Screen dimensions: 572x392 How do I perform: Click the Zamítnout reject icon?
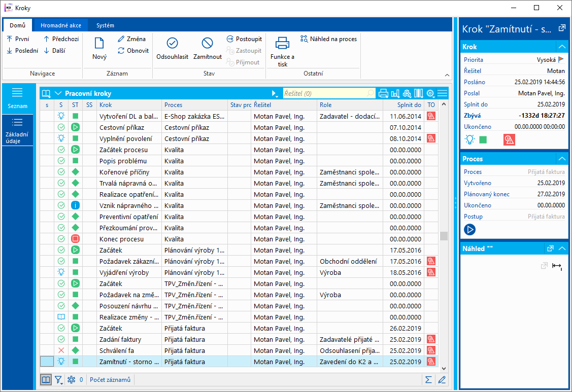click(x=207, y=44)
